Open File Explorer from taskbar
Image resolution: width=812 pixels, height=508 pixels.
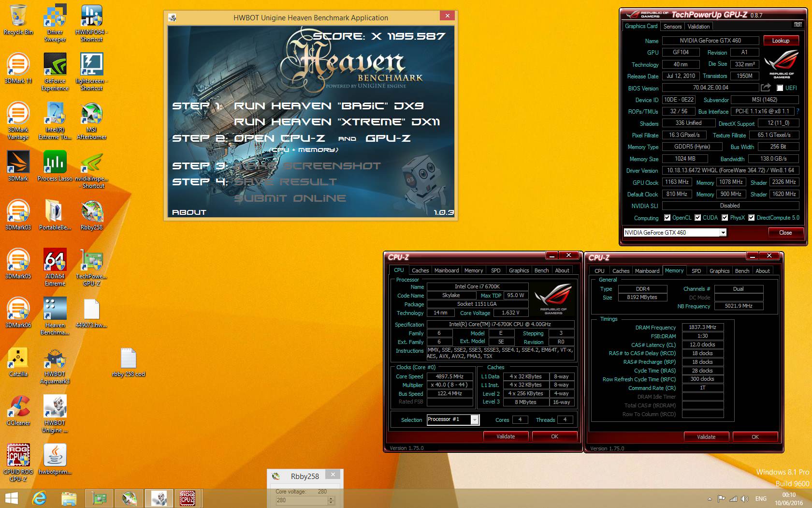pos(69,498)
